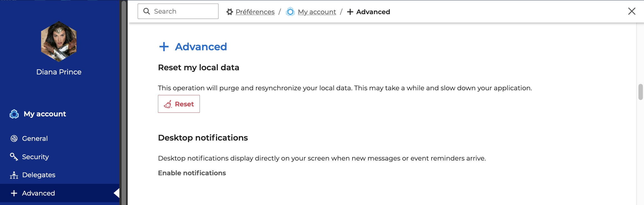Click the plus icon beside Advanced in the sidebar

click(14, 193)
